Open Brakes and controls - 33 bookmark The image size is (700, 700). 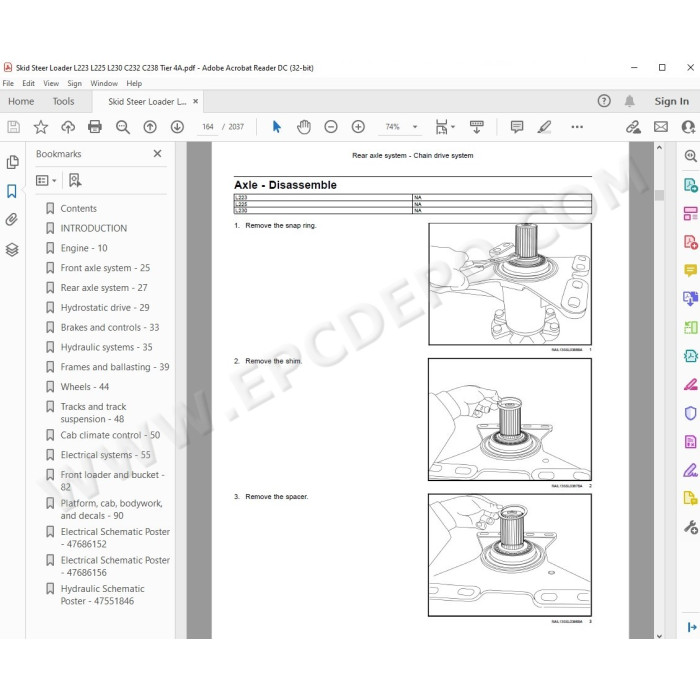click(110, 327)
